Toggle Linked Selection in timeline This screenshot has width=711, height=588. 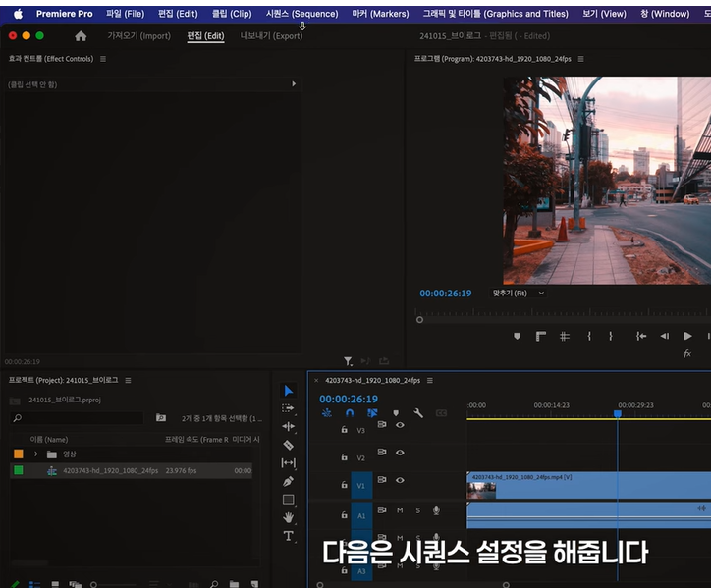coord(372,413)
